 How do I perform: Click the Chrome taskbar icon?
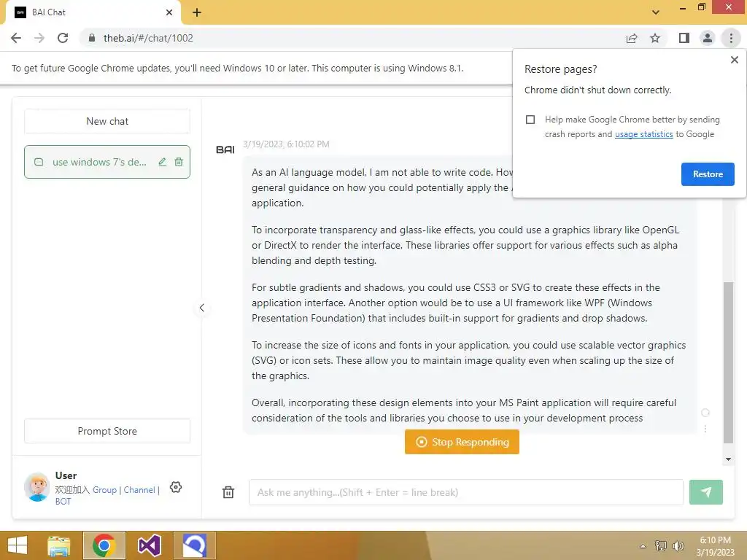tap(104, 545)
